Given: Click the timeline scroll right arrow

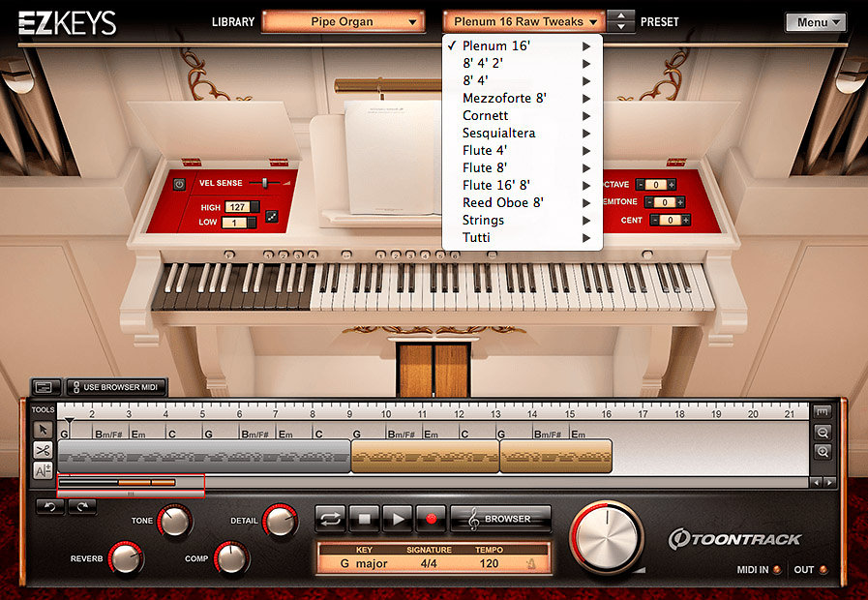Looking at the screenshot, I should 829,483.
